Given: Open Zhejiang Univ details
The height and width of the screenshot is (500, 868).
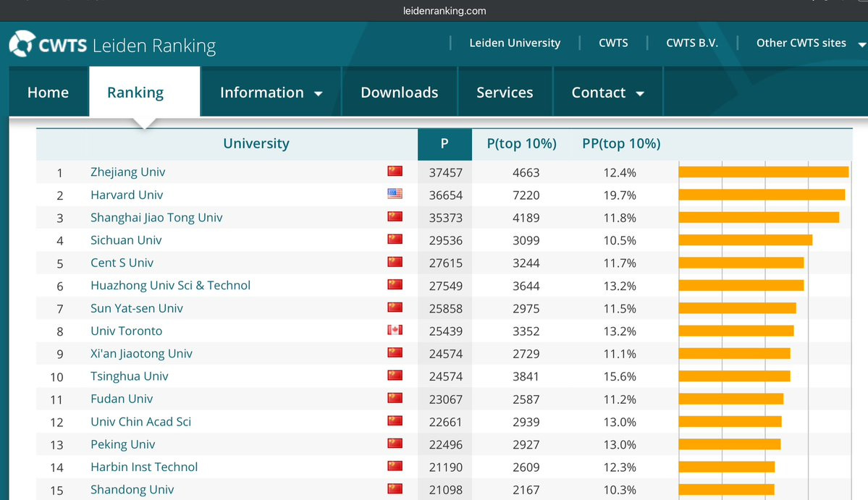Looking at the screenshot, I should pos(128,172).
